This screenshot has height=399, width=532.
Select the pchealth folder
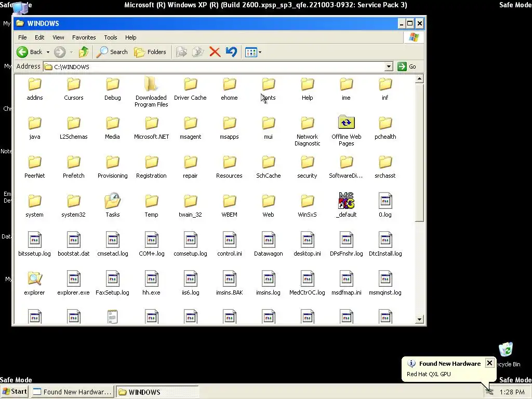click(x=385, y=128)
